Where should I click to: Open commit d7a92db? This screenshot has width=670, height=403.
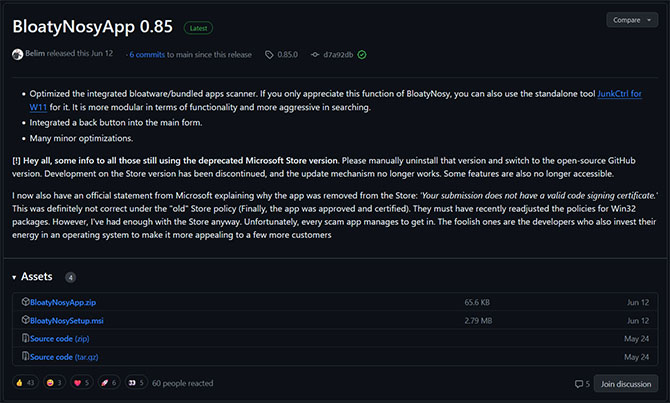[x=338, y=55]
